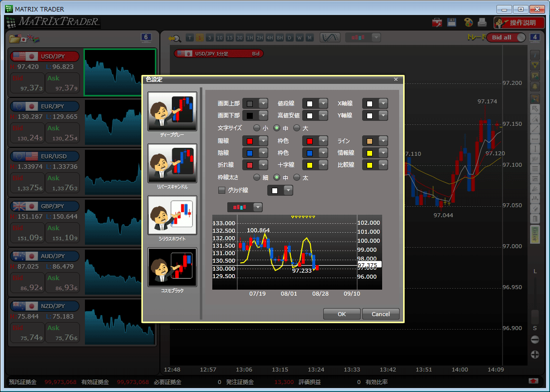Select the 15-minute timeframe button
The height and width of the screenshot is (392, 550).
[230, 37]
